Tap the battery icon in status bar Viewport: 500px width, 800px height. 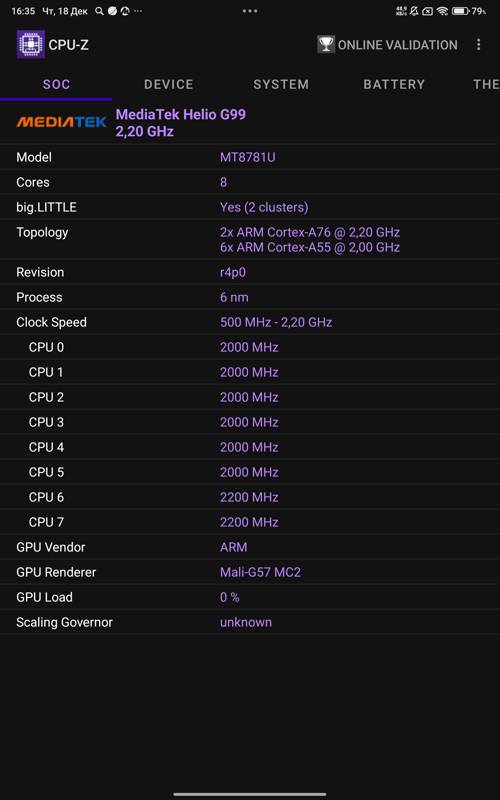(460, 11)
